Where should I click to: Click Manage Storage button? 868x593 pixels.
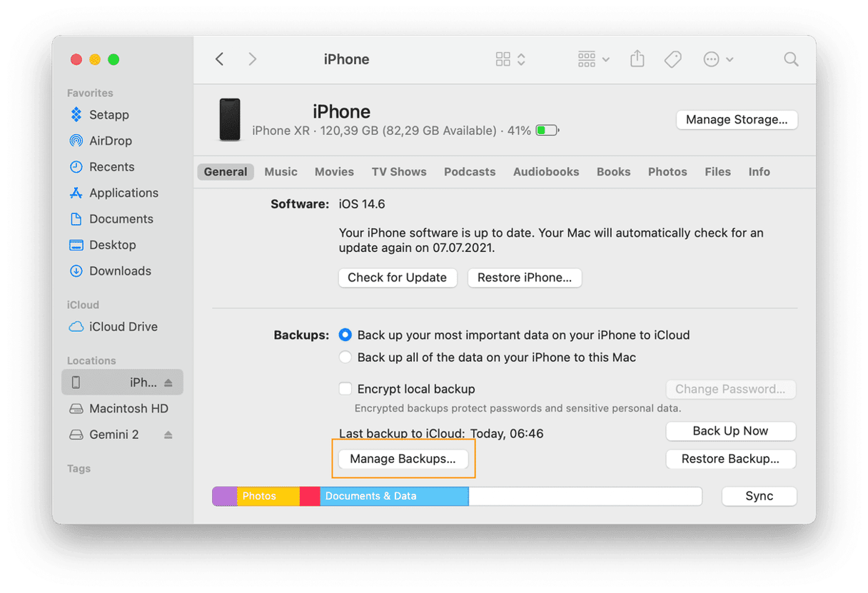[737, 120]
